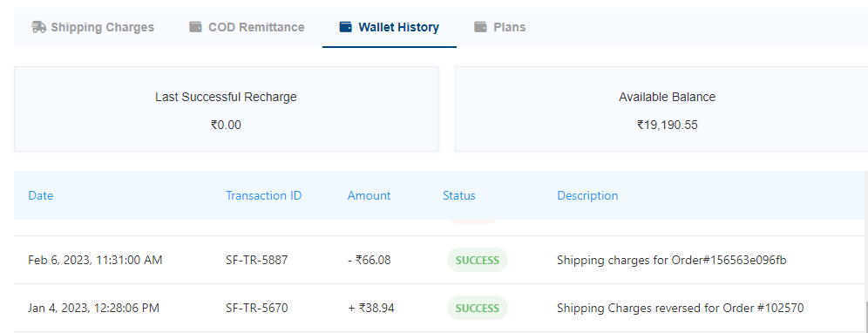Click the table's vertical scrollbar
868x333 pixels.
click(x=865, y=252)
